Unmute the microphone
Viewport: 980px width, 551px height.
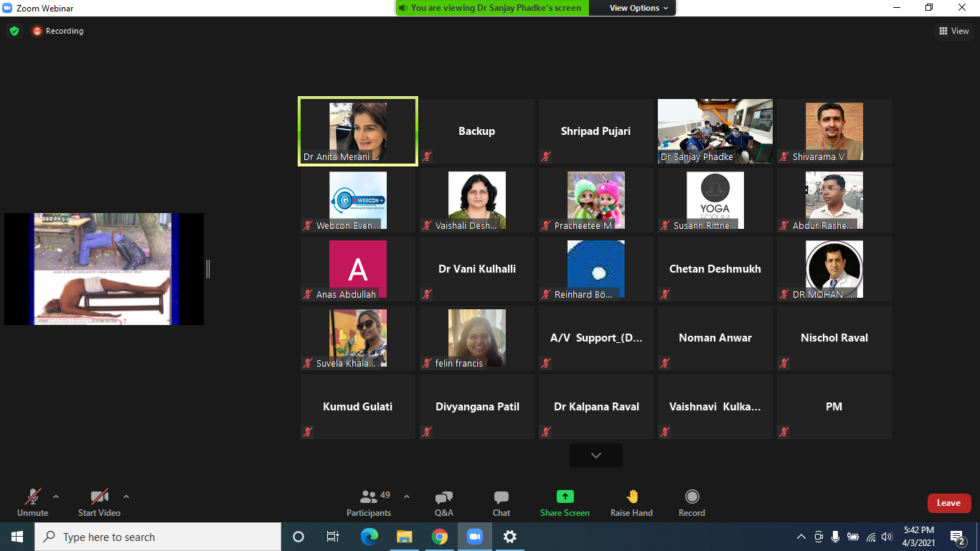pos(32,503)
